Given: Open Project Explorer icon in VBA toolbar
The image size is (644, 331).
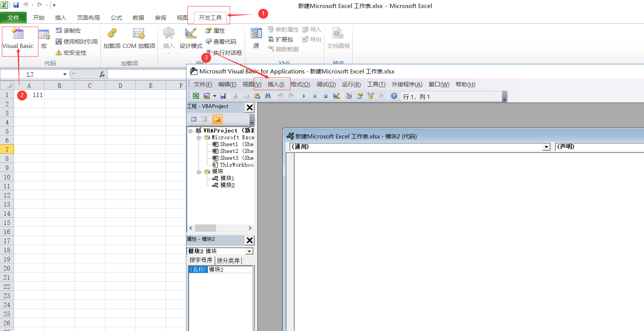Looking at the screenshot, I should click(x=349, y=96).
